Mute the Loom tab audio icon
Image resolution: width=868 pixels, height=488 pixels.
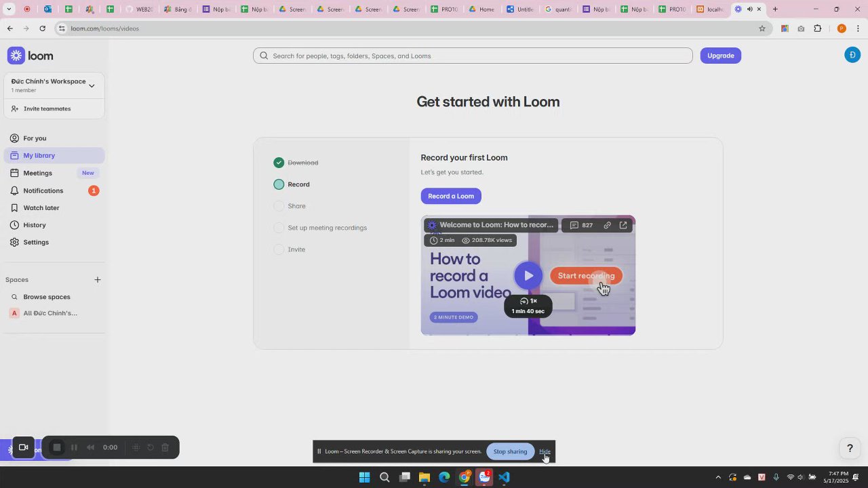click(x=749, y=9)
